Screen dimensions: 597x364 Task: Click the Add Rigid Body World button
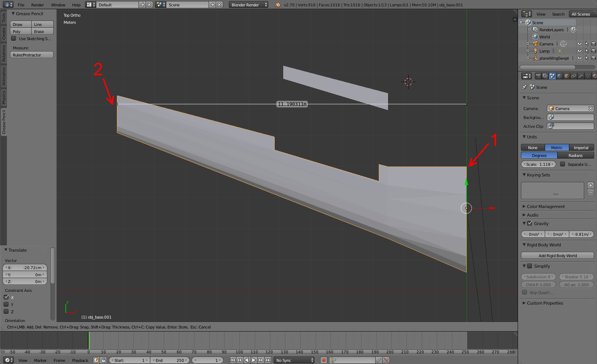(x=557, y=256)
